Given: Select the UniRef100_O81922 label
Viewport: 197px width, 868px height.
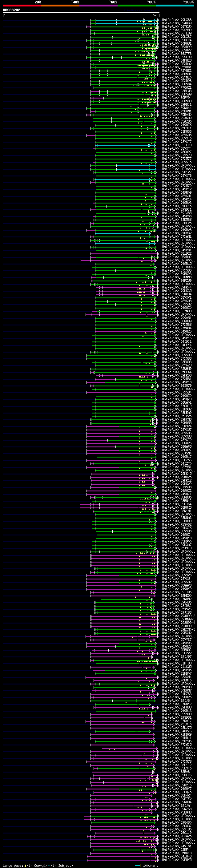Looking at the screenshot, I should click(x=177, y=253).
